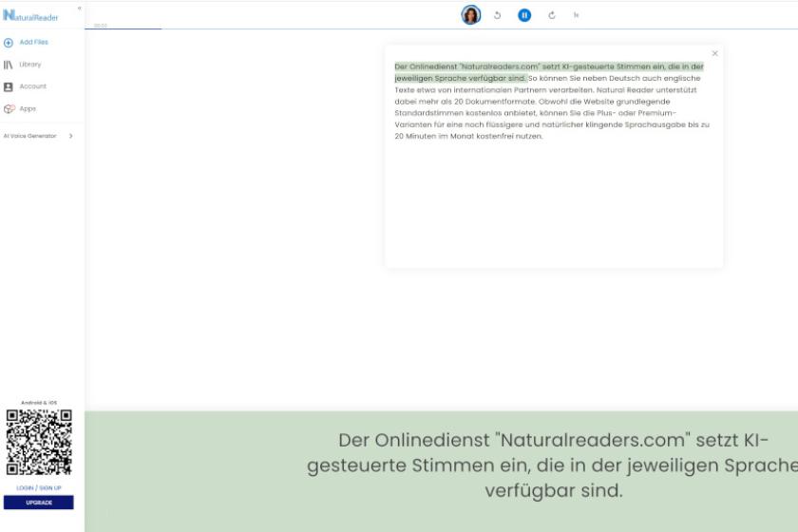Click the NaturalReader logo
Screen dimensions: 798x532
(x=30, y=16)
